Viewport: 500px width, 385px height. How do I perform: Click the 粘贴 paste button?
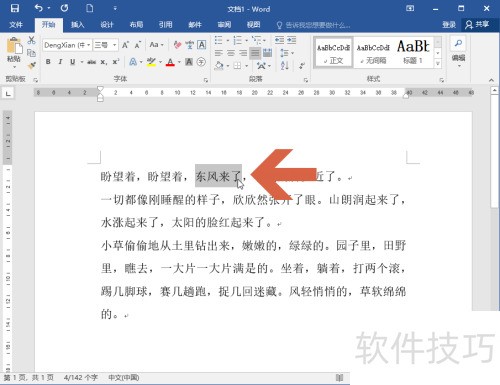(14, 51)
